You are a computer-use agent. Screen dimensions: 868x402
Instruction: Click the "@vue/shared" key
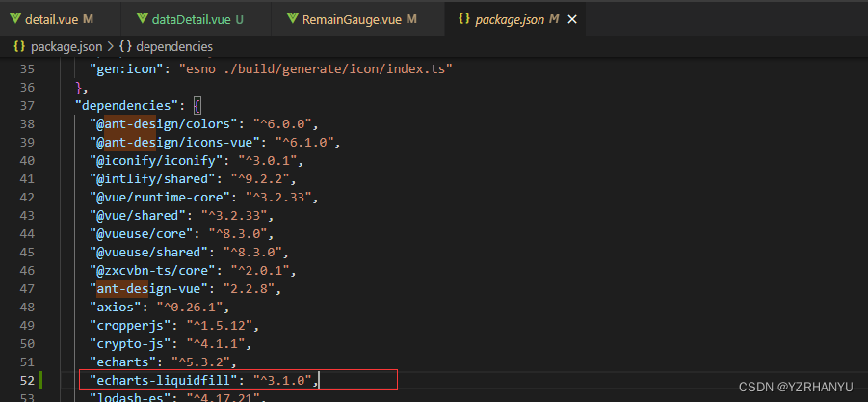[x=138, y=215]
